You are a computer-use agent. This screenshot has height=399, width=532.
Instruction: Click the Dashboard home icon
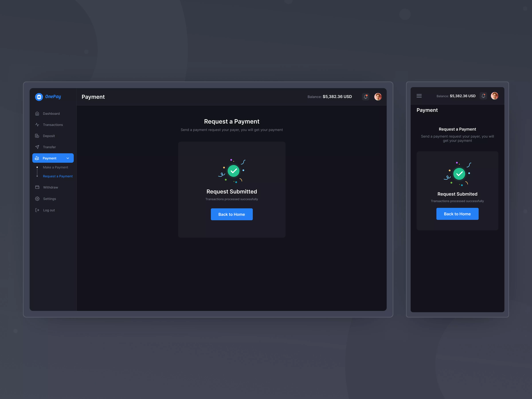(x=37, y=113)
